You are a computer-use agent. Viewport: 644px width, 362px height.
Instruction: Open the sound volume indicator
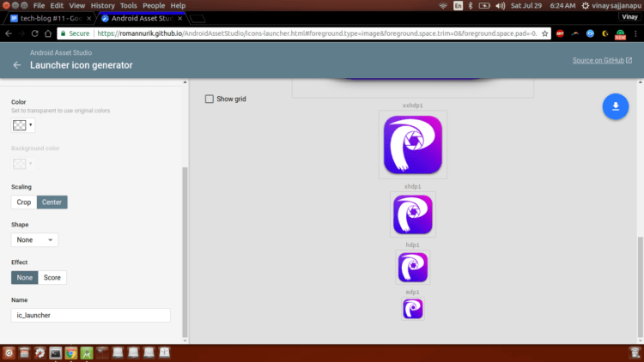[501, 6]
